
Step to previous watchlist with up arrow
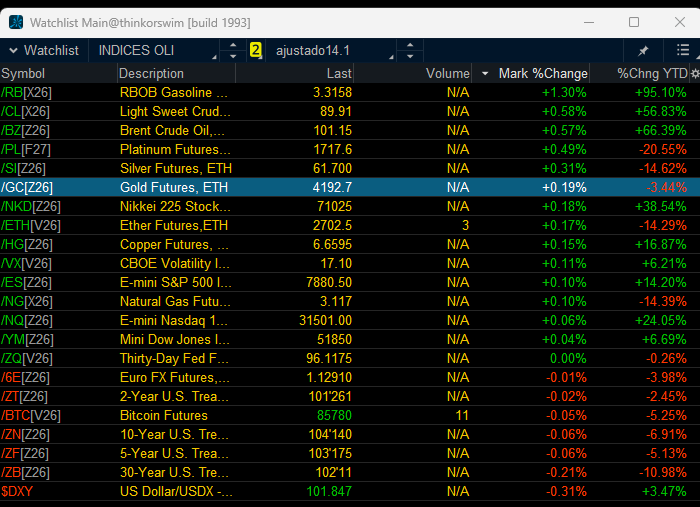233,45
